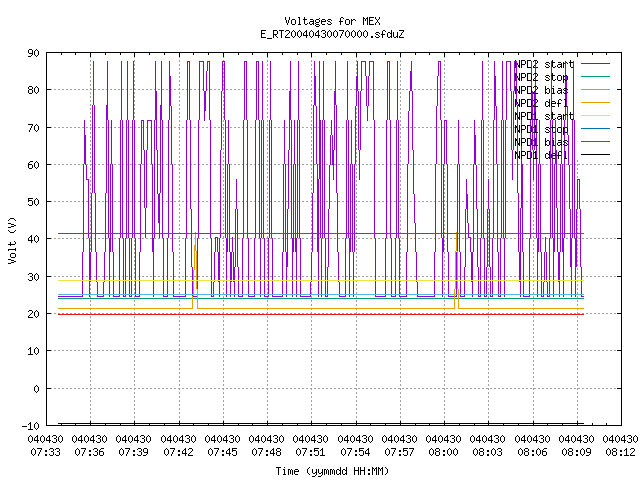Click the y-axis tick value 80

point(33,90)
